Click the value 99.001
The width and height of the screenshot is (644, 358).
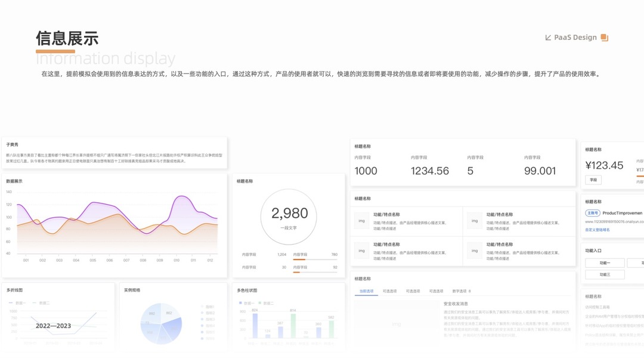tap(540, 171)
